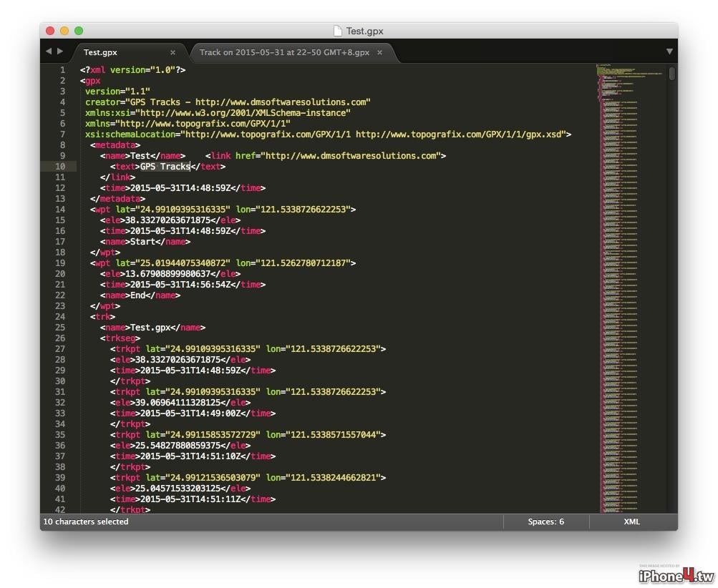The image size is (718, 588).
Task: Open the Spaces: 6 indentation menu
Action: tap(545, 521)
